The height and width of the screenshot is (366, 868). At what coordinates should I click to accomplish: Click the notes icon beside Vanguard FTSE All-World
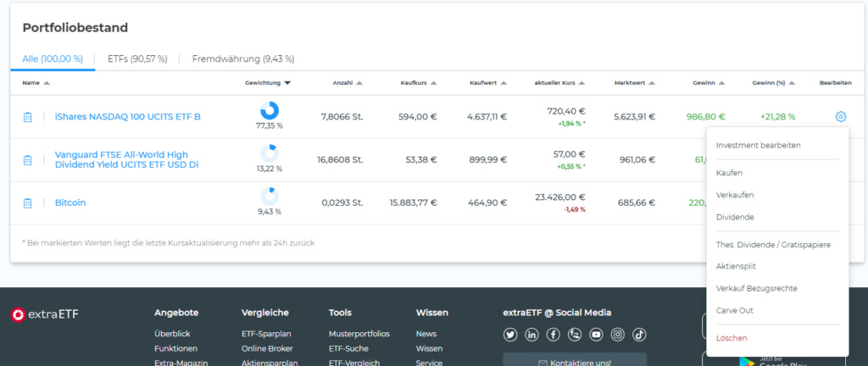click(x=27, y=160)
